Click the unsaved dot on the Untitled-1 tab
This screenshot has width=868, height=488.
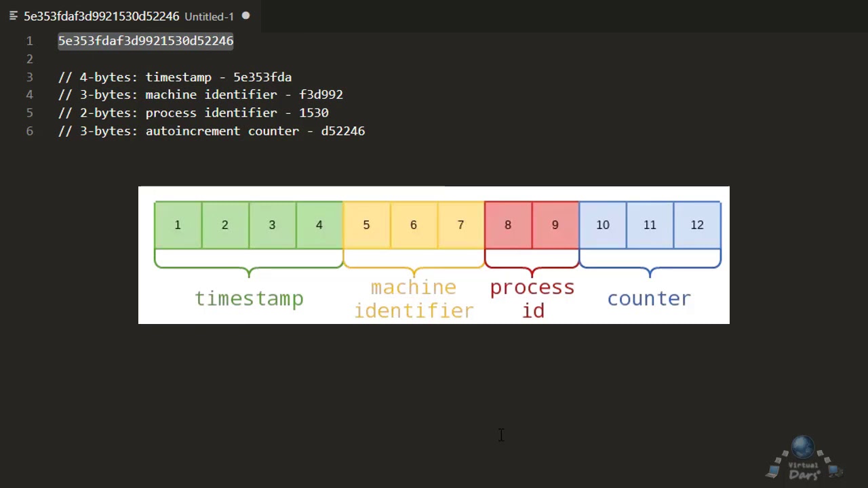pyautogui.click(x=245, y=16)
